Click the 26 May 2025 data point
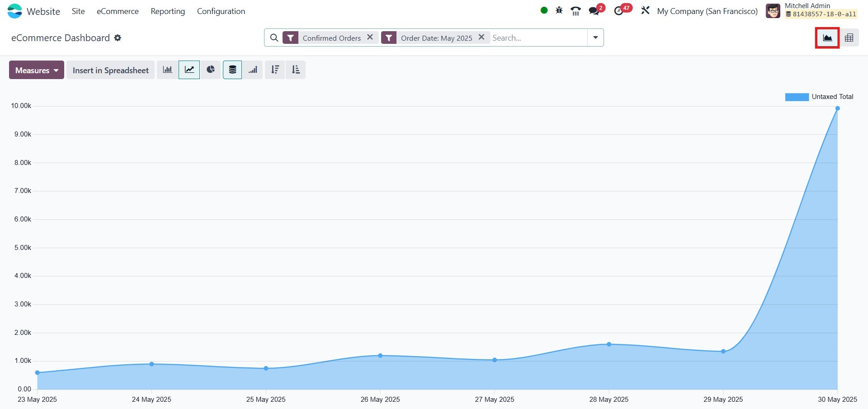Screen dimensions: 868x409 coord(380,356)
